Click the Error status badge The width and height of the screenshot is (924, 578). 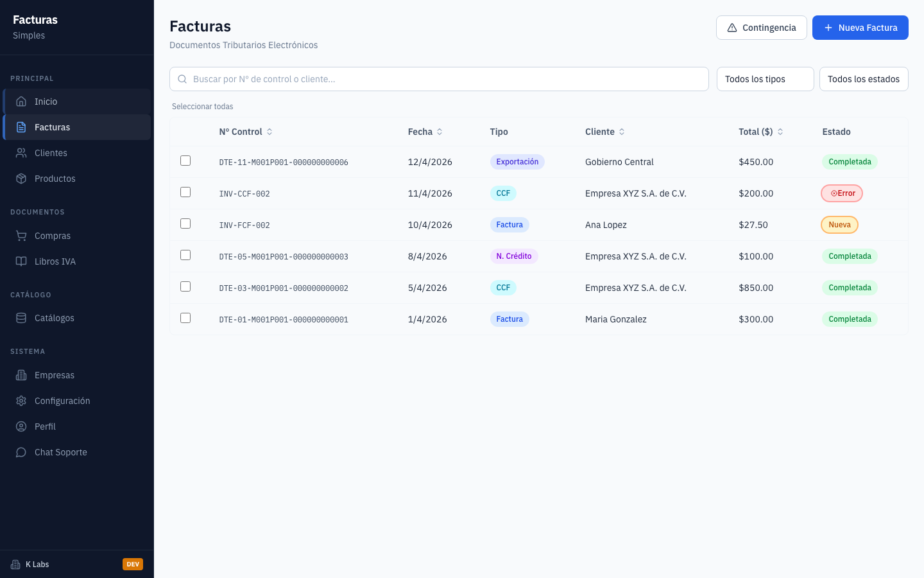click(x=842, y=193)
